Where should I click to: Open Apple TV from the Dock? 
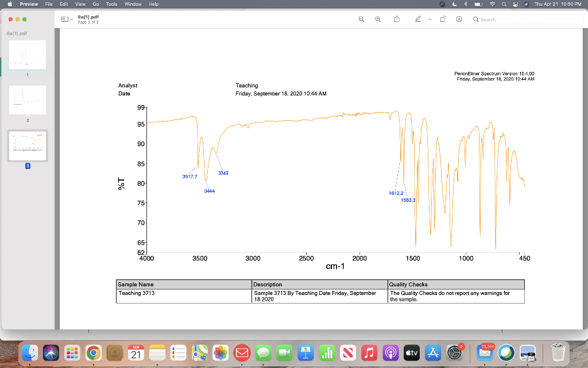tap(412, 352)
